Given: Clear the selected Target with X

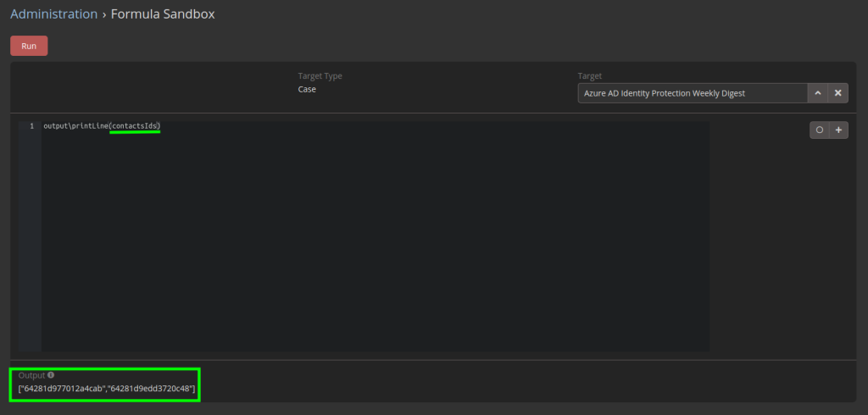Looking at the screenshot, I should pyautogui.click(x=837, y=93).
